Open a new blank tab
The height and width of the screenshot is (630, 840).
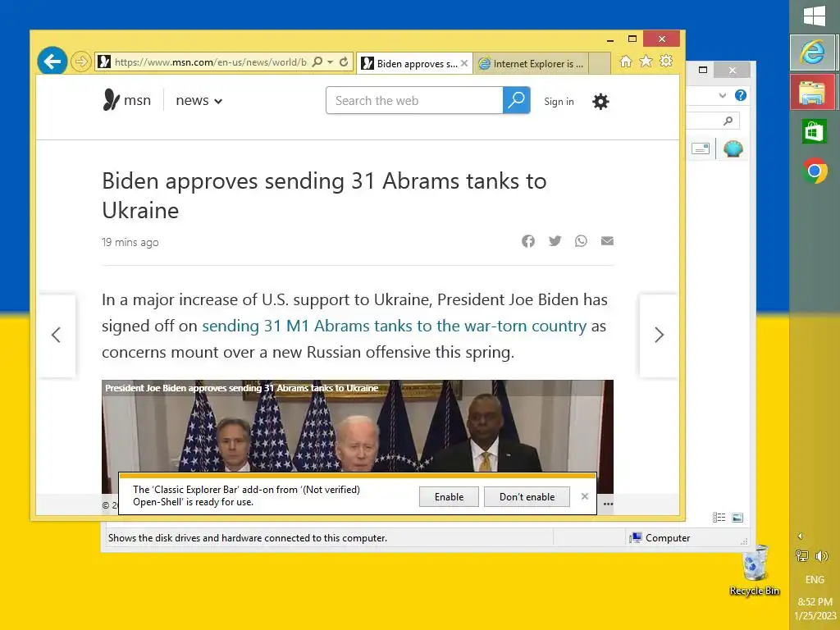[600, 63]
